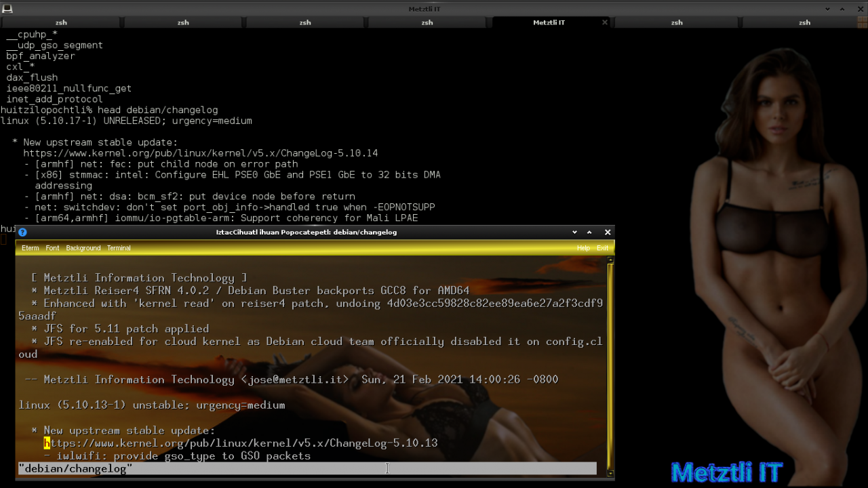The image size is (868, 488).
Task: Select the Metztli IT tab
Action: click(x=549, y=22)
